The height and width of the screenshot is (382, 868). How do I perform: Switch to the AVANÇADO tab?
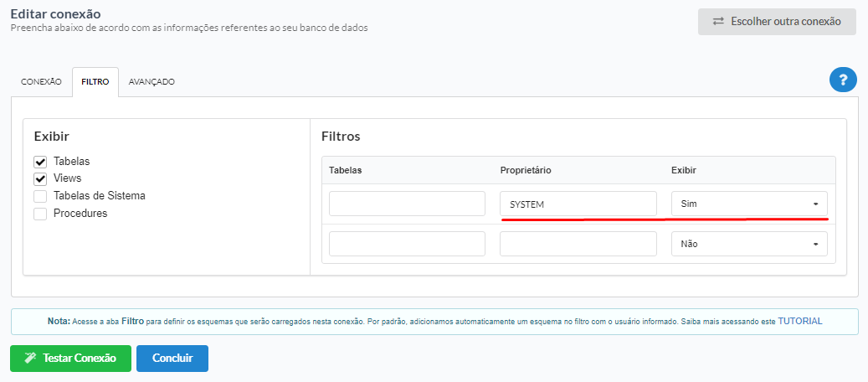[x=152, y=81]
